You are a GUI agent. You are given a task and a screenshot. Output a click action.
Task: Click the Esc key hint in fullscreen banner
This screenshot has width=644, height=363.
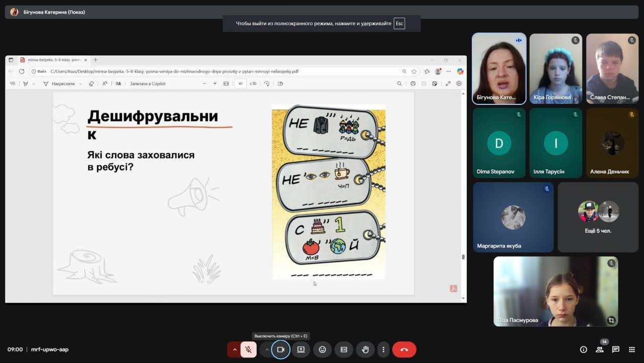click(x=399, y=23)
